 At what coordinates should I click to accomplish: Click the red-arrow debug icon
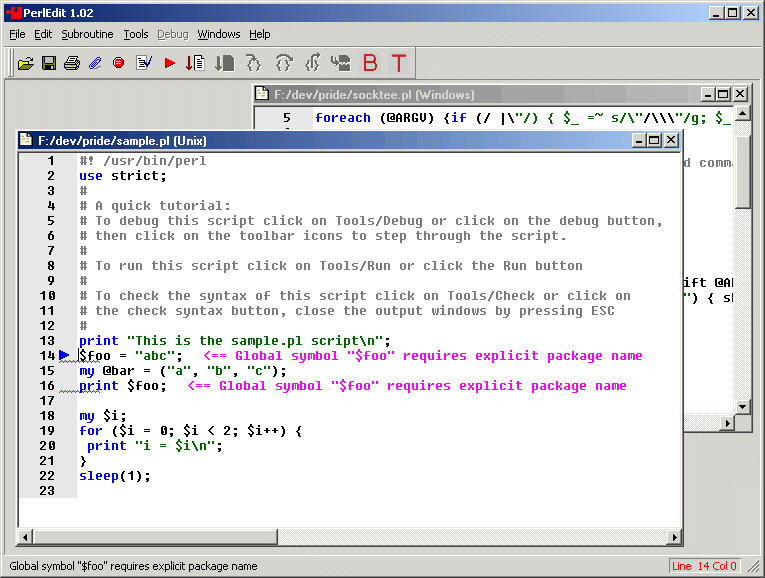click(195, 63)
